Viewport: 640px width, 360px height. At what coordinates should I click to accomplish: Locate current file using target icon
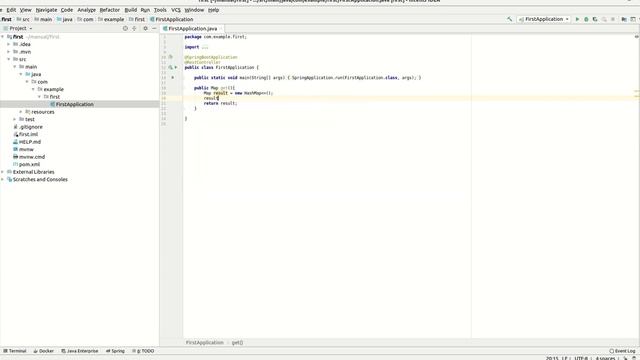pos(125,28)
